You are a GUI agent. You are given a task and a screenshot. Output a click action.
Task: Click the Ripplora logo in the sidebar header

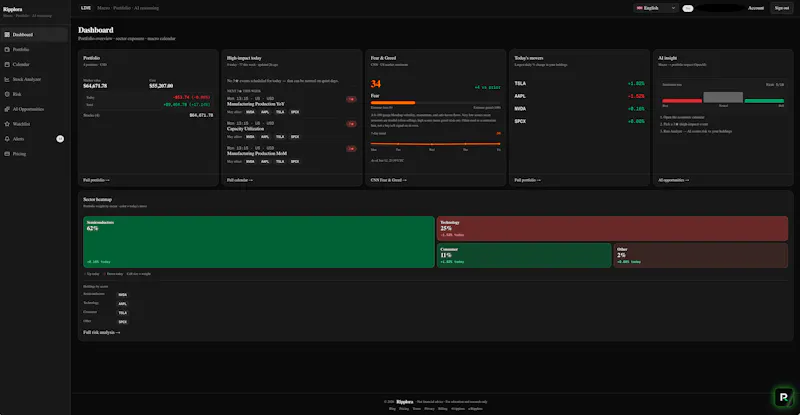pos(13,9)
